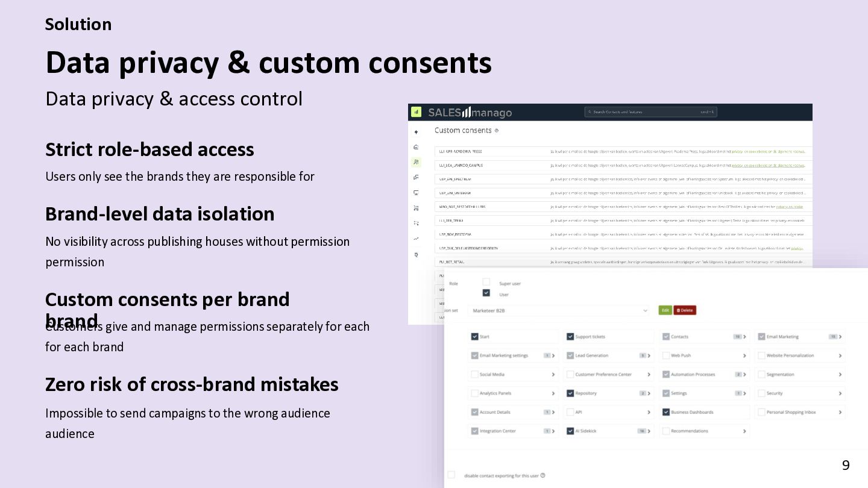Enable the Recommendations checkbox
868x488 pixels.
pos(666,431)
